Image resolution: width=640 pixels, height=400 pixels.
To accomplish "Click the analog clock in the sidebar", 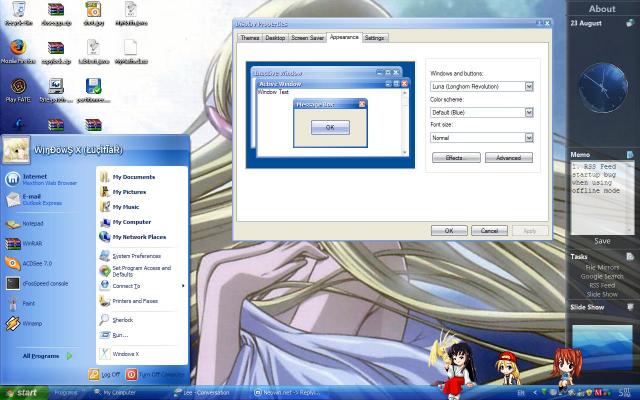I will (x=603, y=88).
